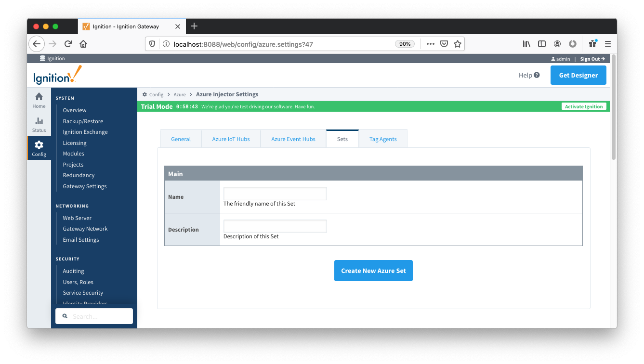
Task: Open the General tab
Action: point(181,139)
